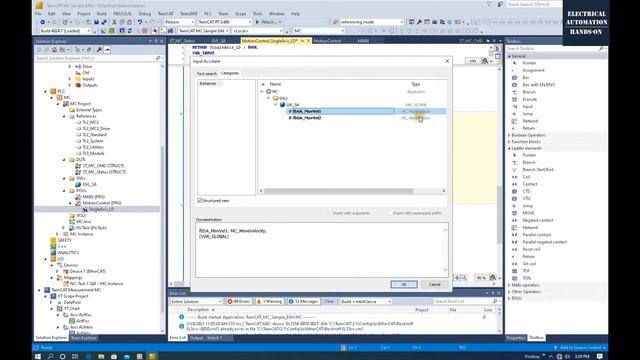The image size is (640, 360).
Task: Expand the Boolean Operators group in Toolbox
Action: point(509,135)
